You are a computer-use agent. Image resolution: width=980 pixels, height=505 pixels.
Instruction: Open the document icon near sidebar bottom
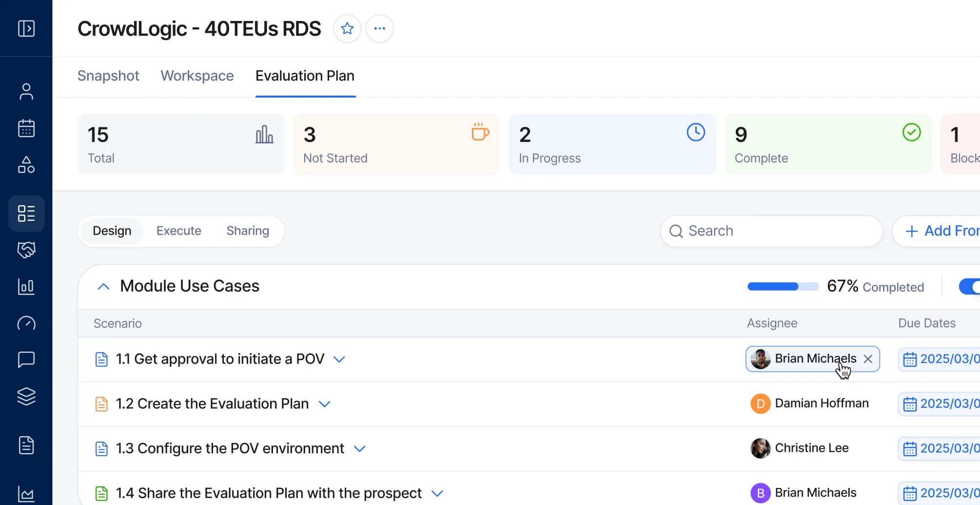pos(26,445)
